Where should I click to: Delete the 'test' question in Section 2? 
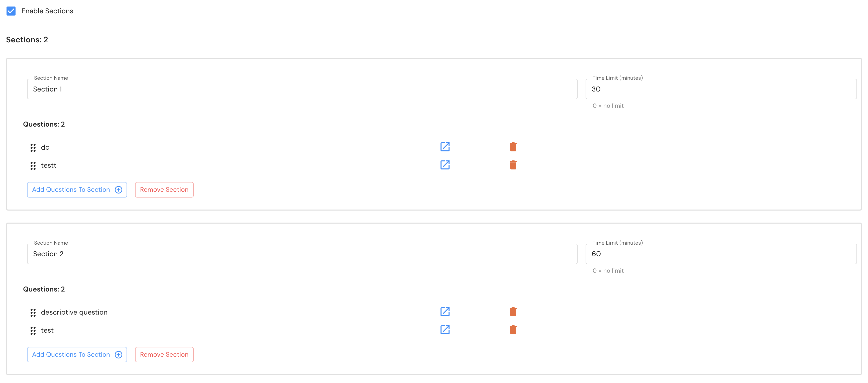(513, 330)
